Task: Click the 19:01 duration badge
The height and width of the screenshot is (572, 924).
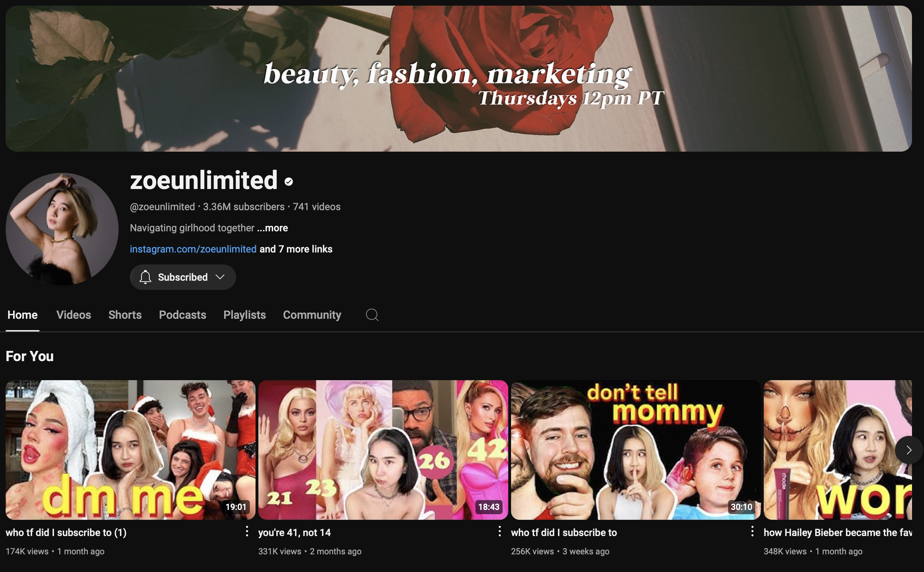Action: pyautogui.click(x=236, y=506)
